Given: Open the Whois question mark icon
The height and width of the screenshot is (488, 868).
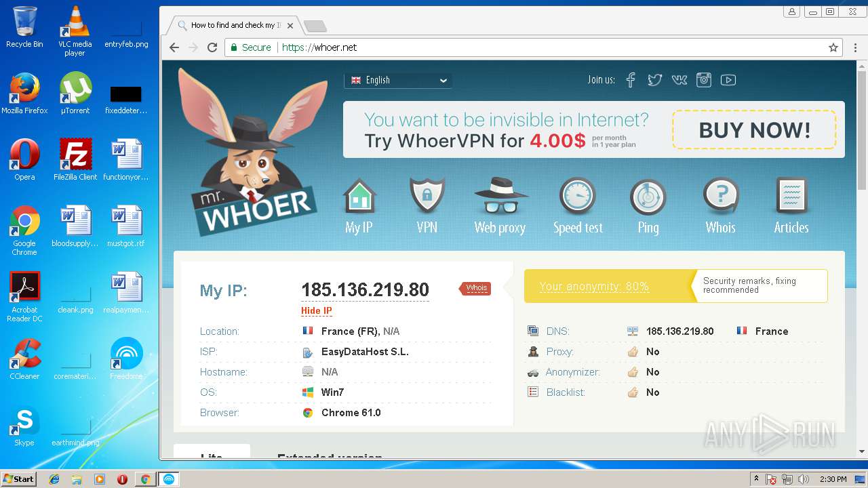Looking at the screenshot, I should pyautogui.click(x=720, y=197).
